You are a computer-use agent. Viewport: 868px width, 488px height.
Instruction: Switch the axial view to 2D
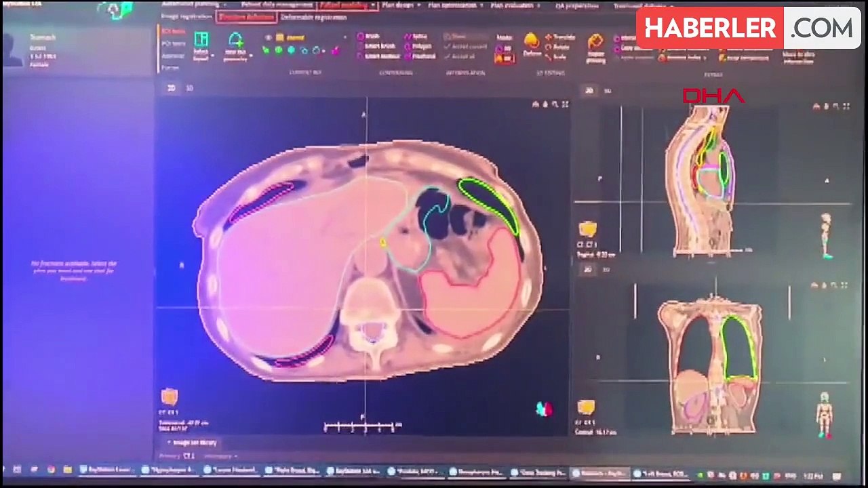[x=172, y=88]
